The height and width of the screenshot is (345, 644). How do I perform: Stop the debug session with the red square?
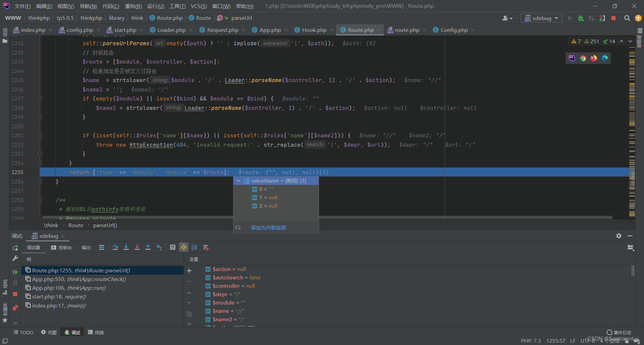15,294
